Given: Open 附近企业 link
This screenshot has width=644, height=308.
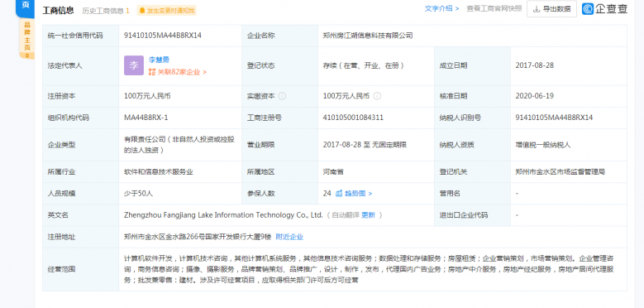Looking at the screenshot, I should (x=289, y=237).
